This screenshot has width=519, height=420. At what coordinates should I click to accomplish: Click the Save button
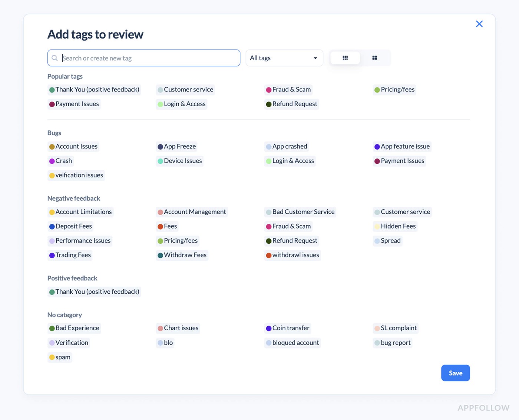pyautogui.click(x=455, y=373)
